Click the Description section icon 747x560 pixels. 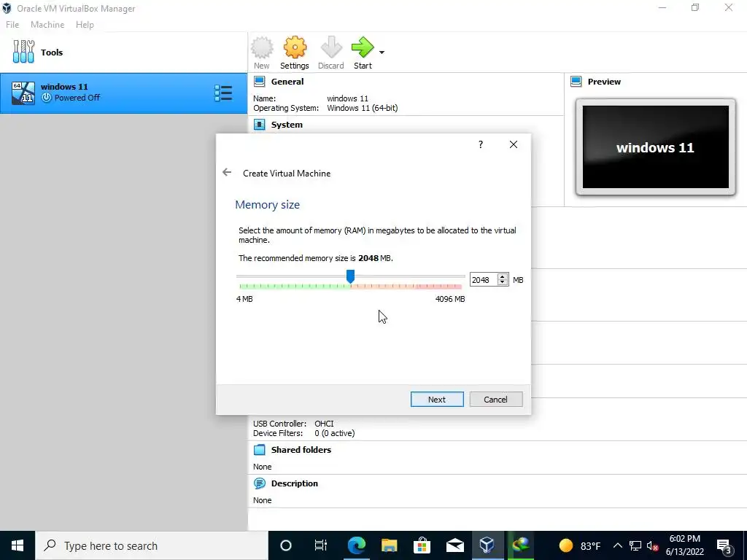(x=260, y=483)
